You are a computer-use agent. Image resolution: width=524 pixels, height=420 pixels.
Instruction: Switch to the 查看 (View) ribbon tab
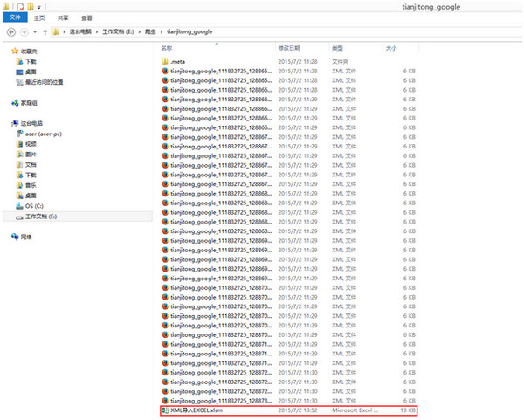(87, 17)
